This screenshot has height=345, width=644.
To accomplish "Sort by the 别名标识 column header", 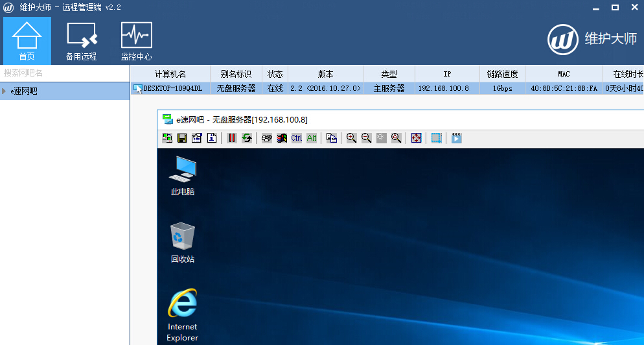I will (x=236, y=74).
